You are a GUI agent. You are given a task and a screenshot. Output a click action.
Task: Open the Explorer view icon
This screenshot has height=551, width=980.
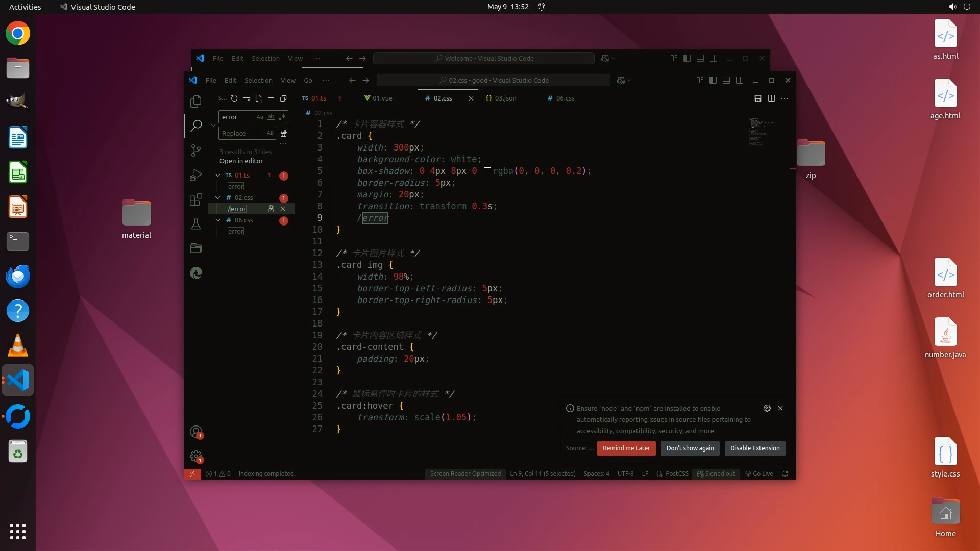[x=195, y=102]
